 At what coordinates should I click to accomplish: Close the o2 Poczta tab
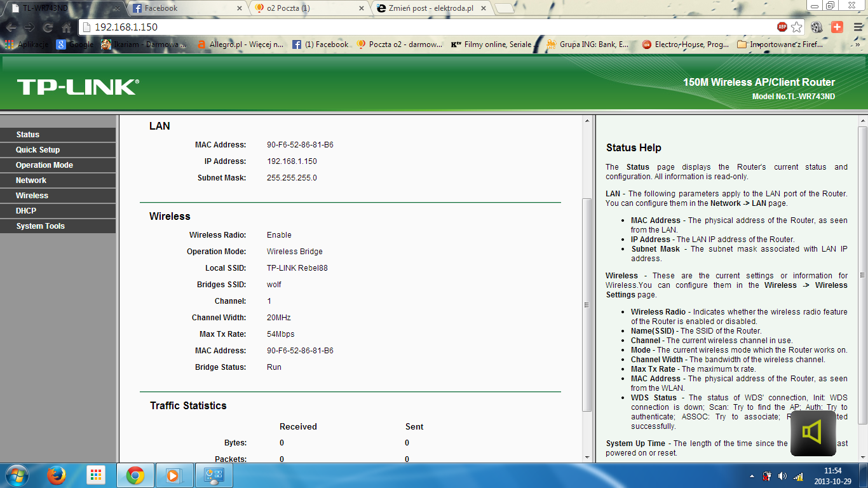click(x=362, y=8)
